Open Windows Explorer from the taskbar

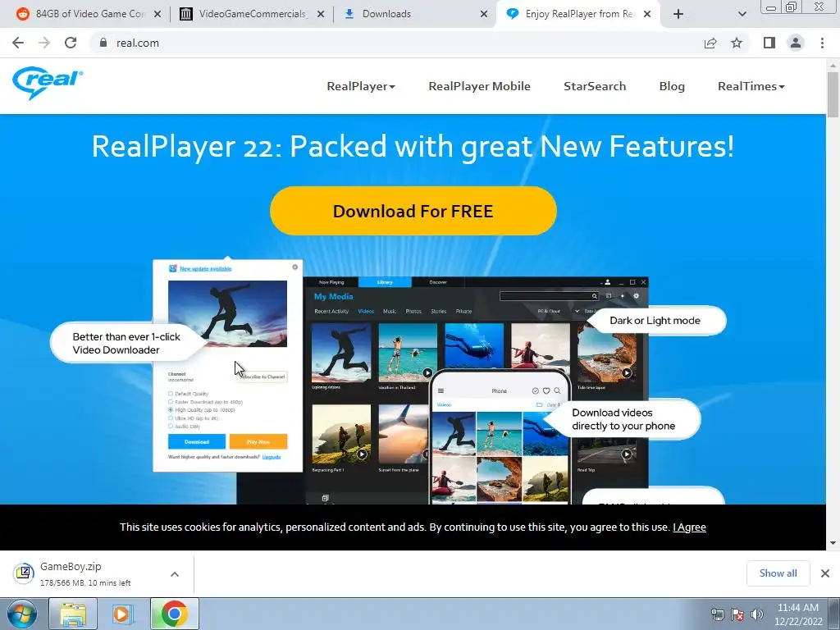click(73, 614)
